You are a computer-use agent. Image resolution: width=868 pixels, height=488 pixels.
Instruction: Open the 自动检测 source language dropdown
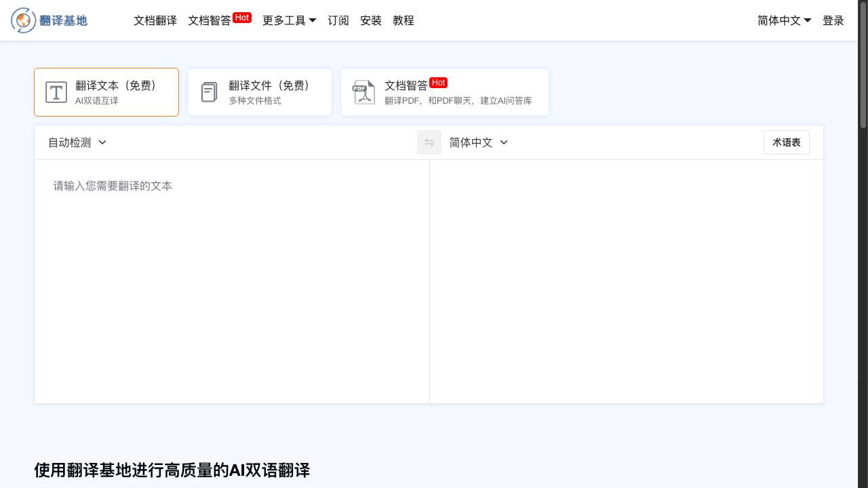tap(77, 142)
